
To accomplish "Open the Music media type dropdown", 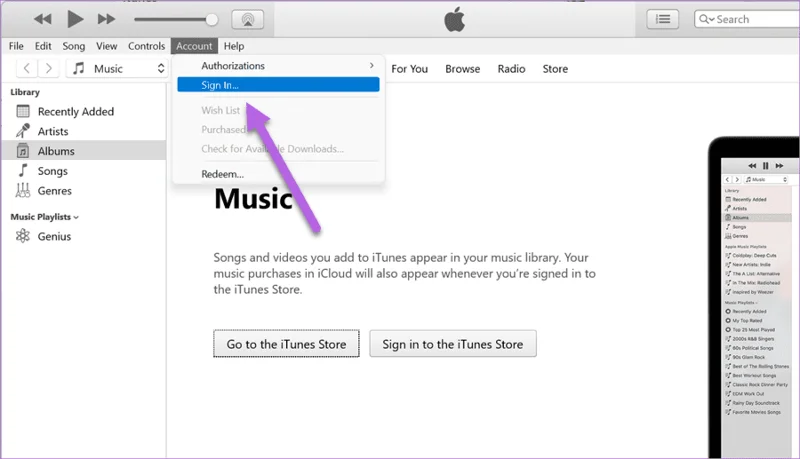I will 117,68.
